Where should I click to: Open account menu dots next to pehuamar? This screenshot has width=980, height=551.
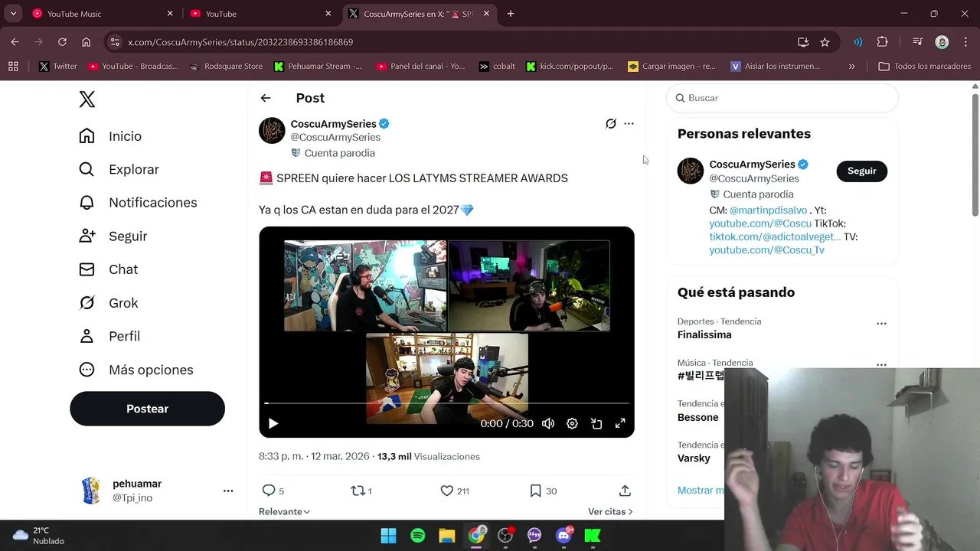[228, 491]
